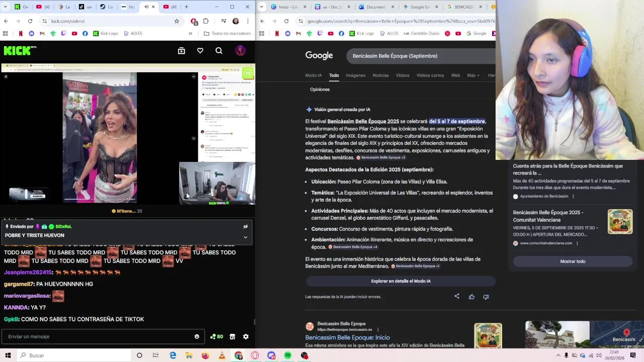Select the Vídeos cortos search tab

430,75
